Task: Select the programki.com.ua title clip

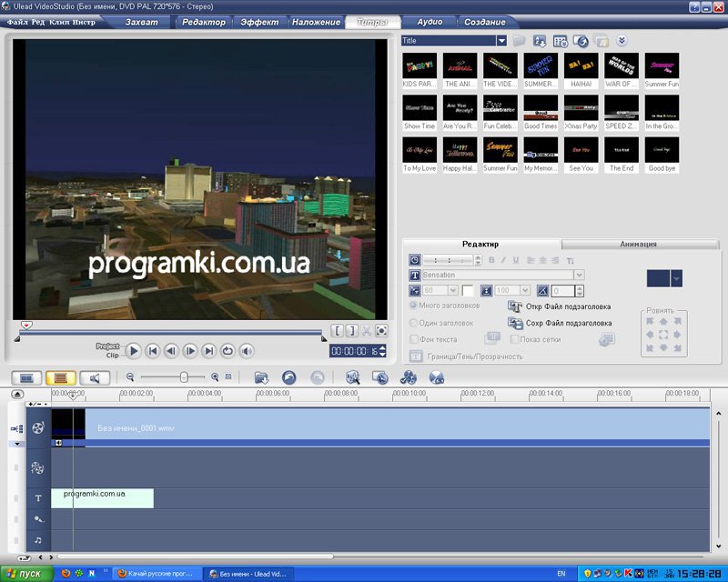Action: 102,498
